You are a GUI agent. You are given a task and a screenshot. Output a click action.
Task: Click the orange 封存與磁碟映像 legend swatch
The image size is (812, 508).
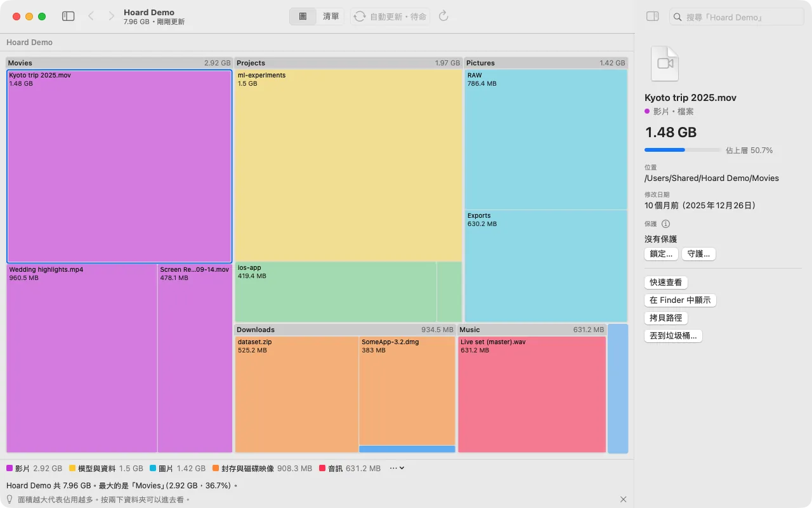point(216,469)
